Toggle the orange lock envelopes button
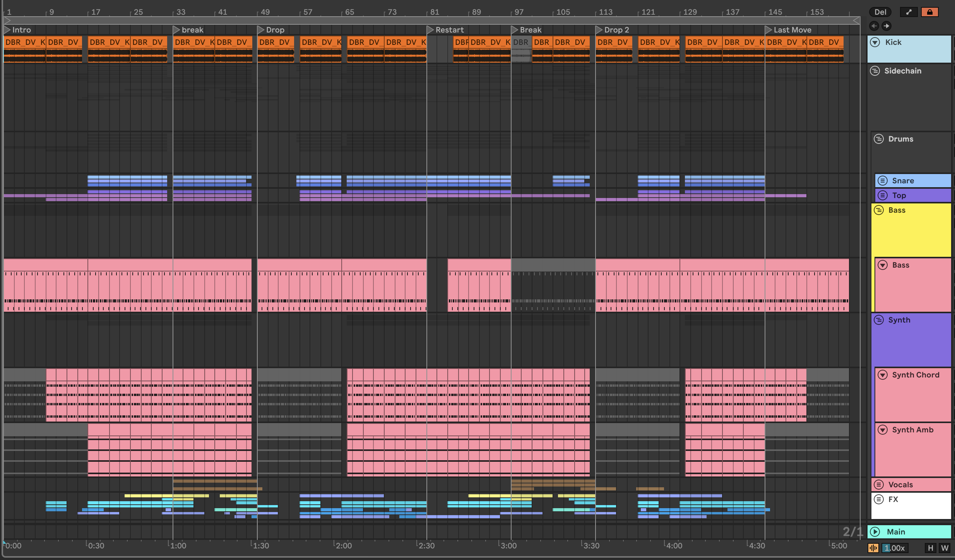955x560 pixels. pyautogui.click(x=929, y=12)
